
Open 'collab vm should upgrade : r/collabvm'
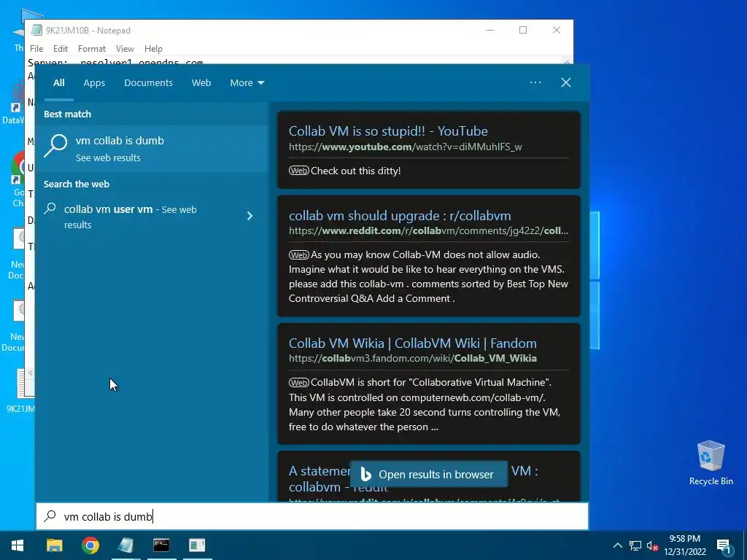(x=400, y=216)
